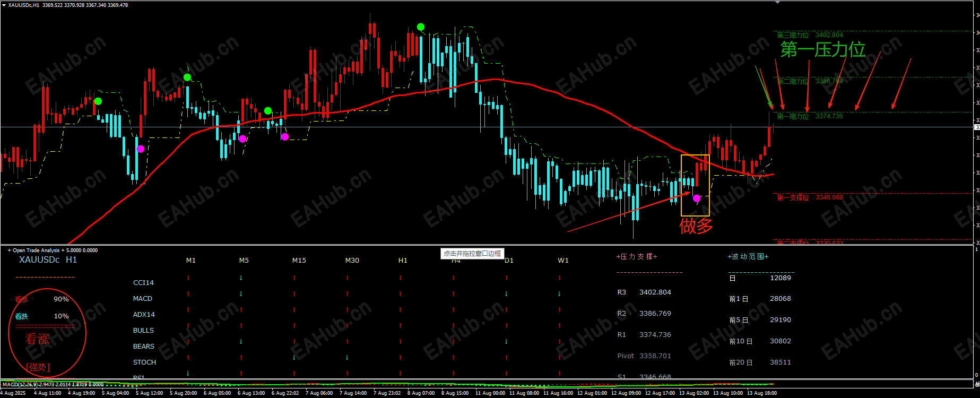Click the +压力支撑+ section heading
The height and width of the screenshot is (398, 980).
(637, 257)
